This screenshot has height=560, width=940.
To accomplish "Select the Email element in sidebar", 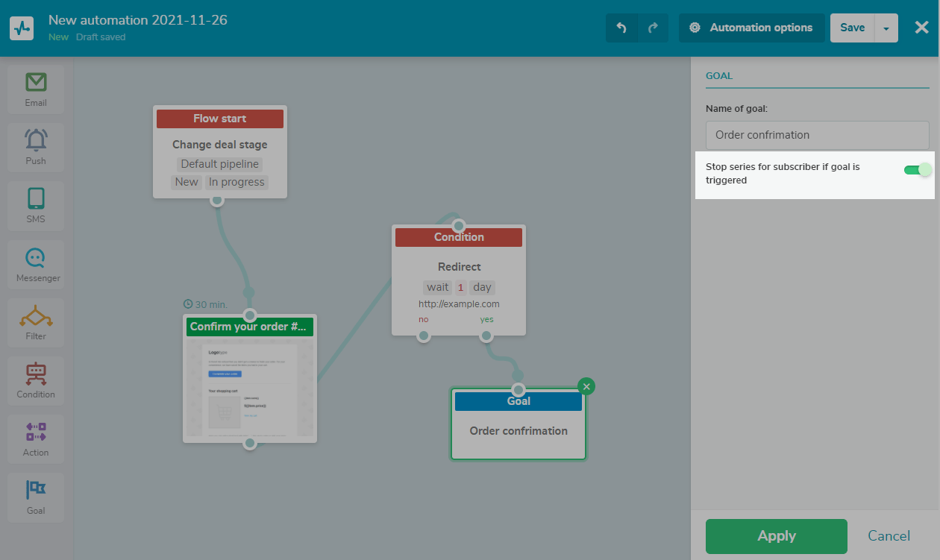I will (x=36, y=89).
